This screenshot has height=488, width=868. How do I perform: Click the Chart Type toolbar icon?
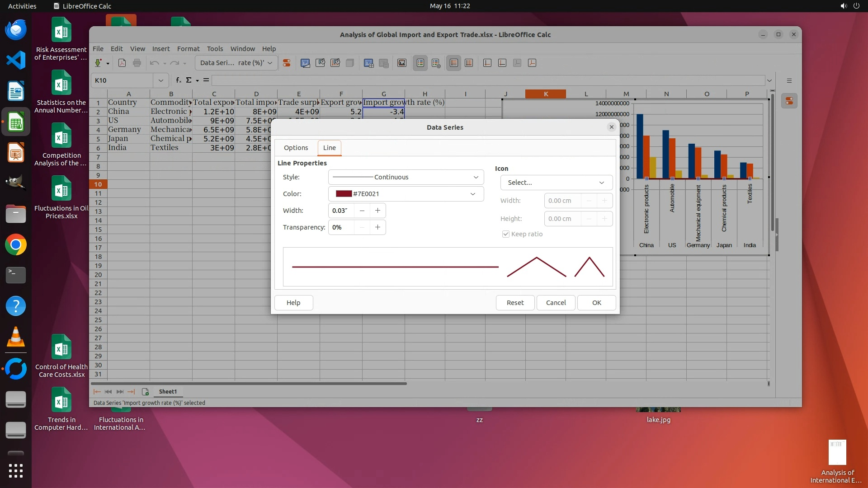(305, 63)
